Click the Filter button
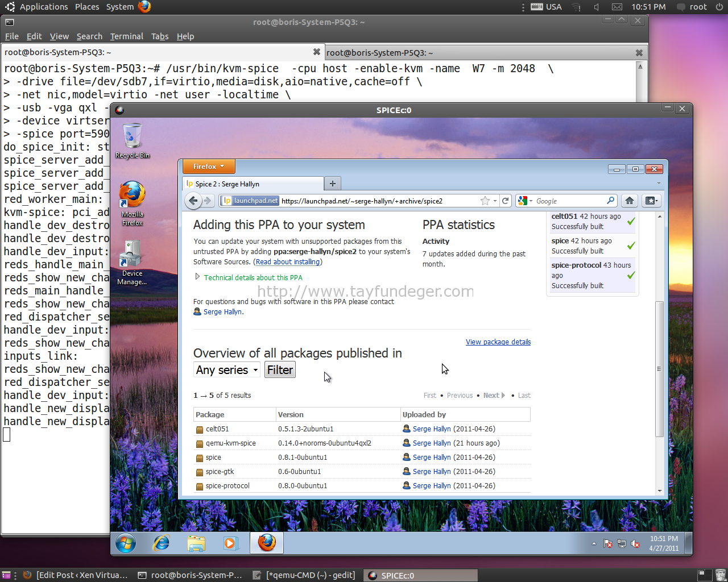 [x=280, y=370]
